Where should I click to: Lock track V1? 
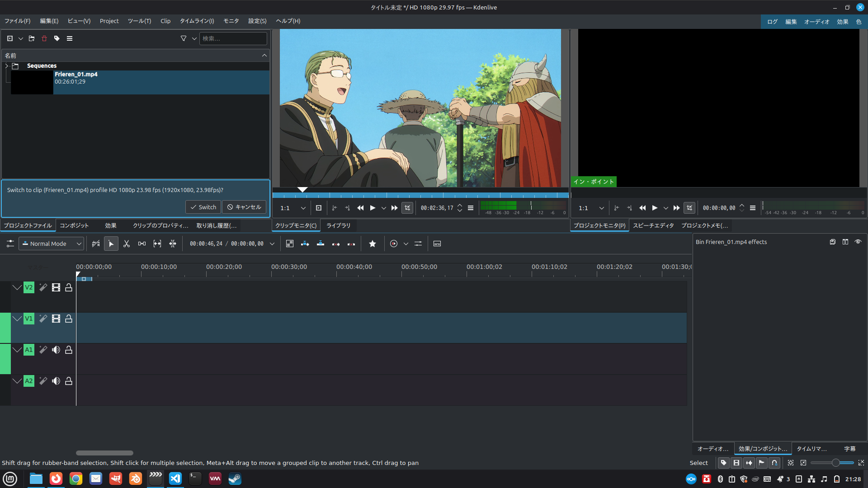click(x=68, y=319)
